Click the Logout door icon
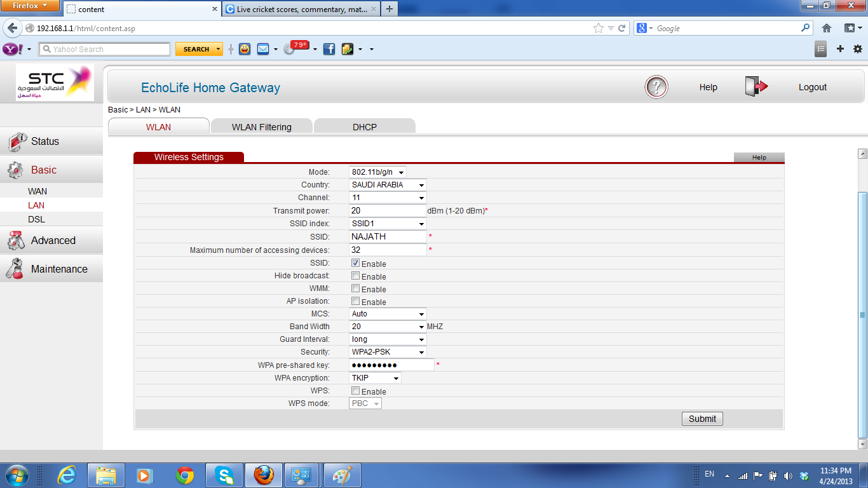The image size is (868, 488). pyautogui.click(x=756, y=87)
